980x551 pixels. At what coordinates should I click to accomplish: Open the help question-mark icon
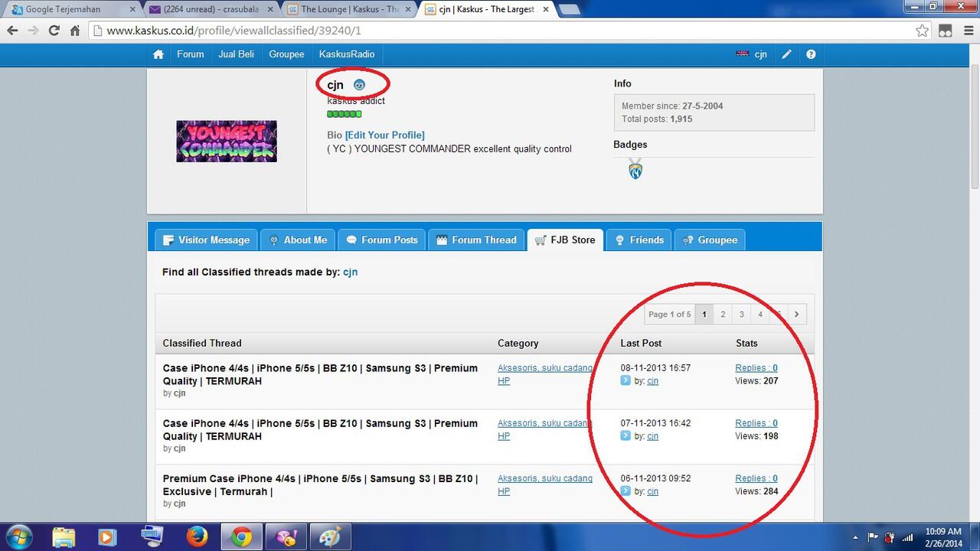(811, 54)
